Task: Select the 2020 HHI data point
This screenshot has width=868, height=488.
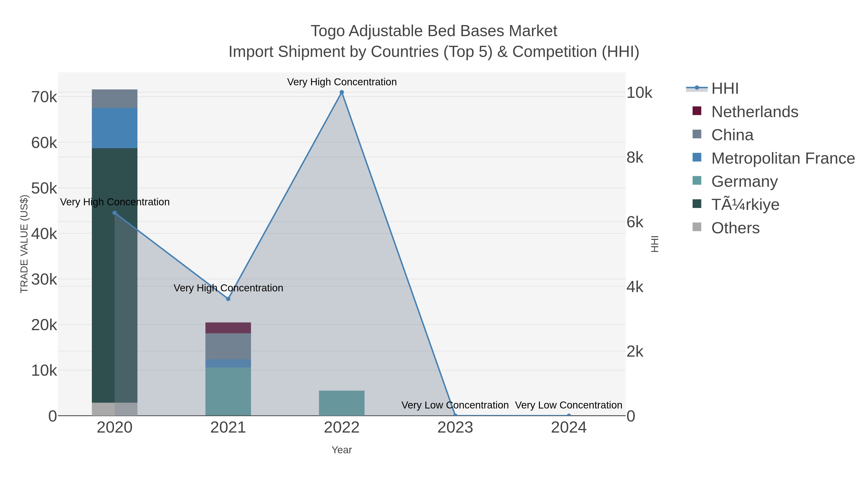Action: [x=115, y=213]
